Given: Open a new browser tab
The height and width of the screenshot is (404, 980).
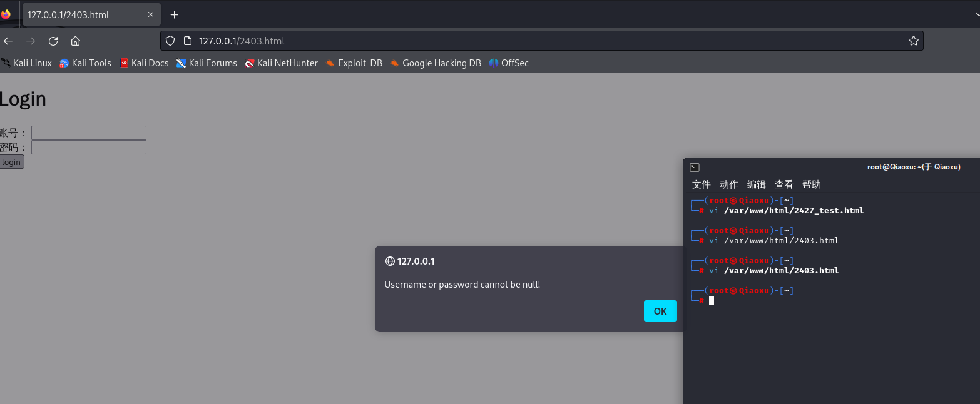Looking at the screenshot, I should (175, 14).
